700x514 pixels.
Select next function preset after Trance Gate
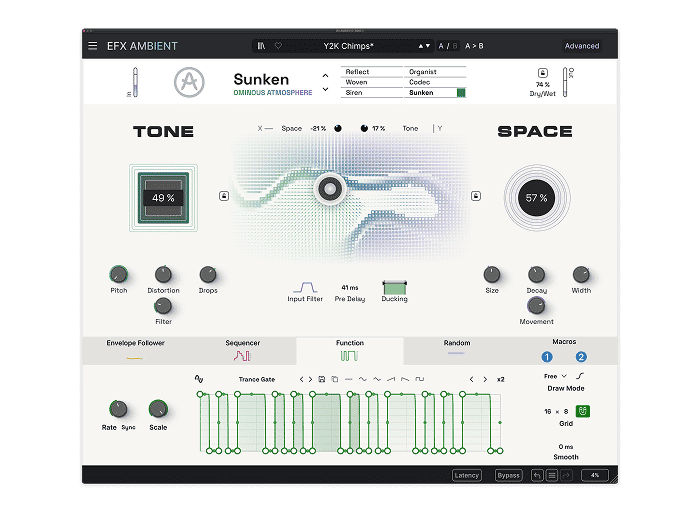[x=310, y=379]
